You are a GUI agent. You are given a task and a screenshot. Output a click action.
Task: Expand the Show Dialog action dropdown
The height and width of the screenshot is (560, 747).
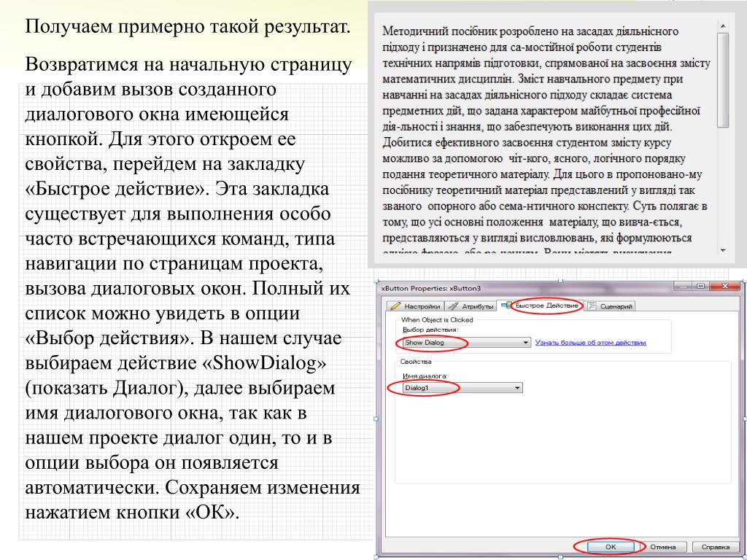(x=466, y=343)
